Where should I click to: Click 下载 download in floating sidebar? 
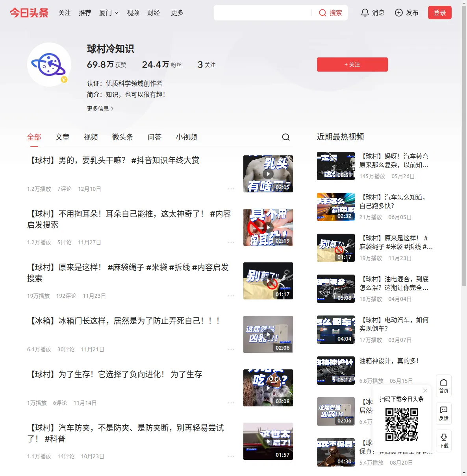[x=444, y=441]
